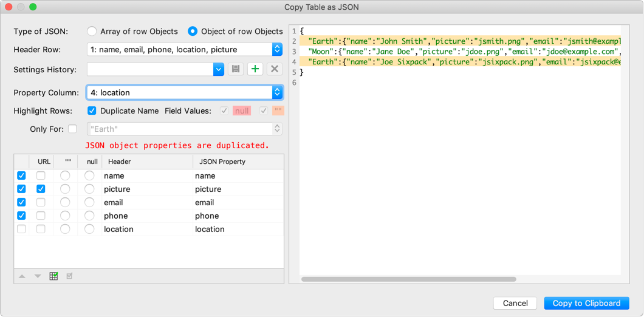Click the move row up arrow icon
Viewport: 644px width, 317px height.
pos(22,276)
